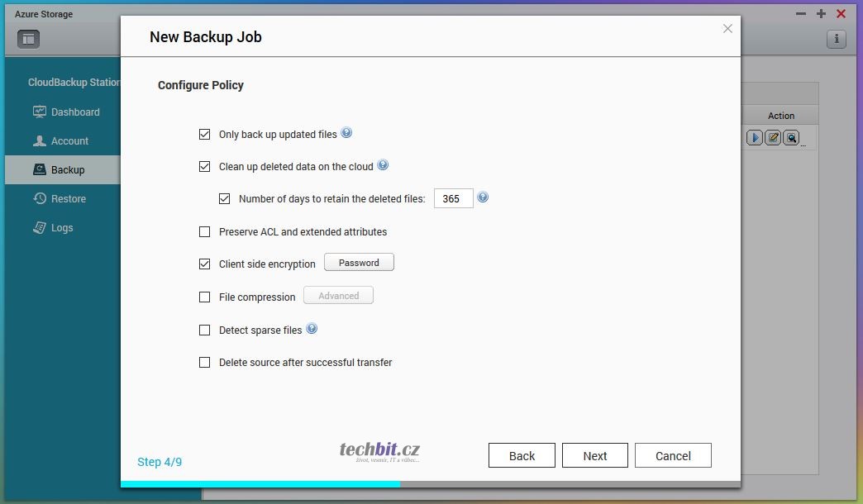Viewport: 863px width, 504px height.
Task: Enable Preserve ACL and extended attributes
Action: coord(205,232)
